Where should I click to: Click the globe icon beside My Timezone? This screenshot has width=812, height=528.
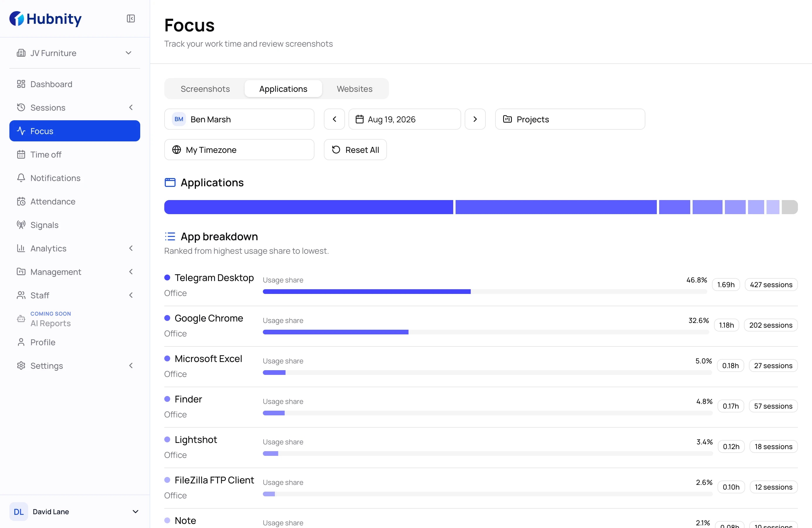pyautogui.click(x=176, y=150)
